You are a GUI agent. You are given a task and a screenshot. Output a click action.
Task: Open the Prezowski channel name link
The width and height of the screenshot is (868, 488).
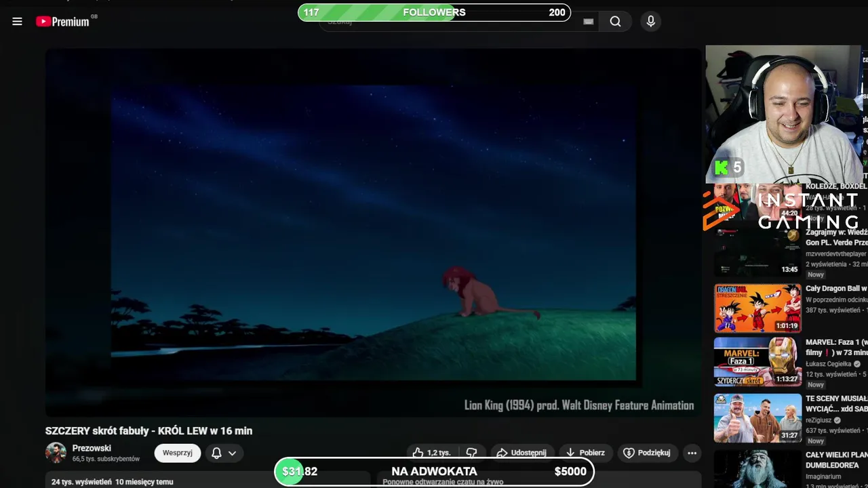click(92, 448)
